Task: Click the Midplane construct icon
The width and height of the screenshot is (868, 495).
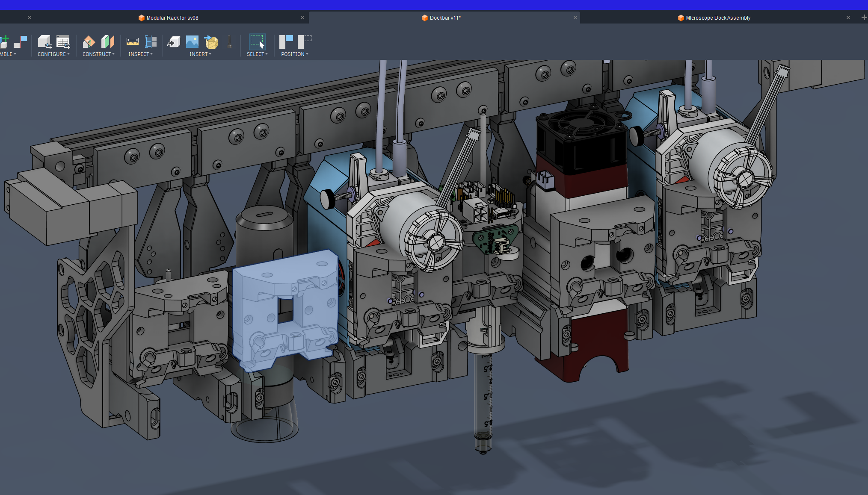Action: click(108, 42)
